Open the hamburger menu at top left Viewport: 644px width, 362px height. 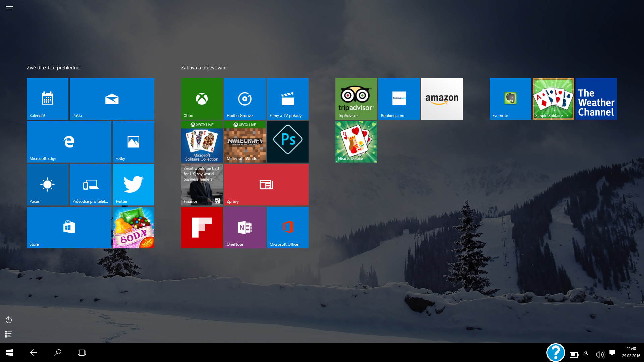coord(9,8)
